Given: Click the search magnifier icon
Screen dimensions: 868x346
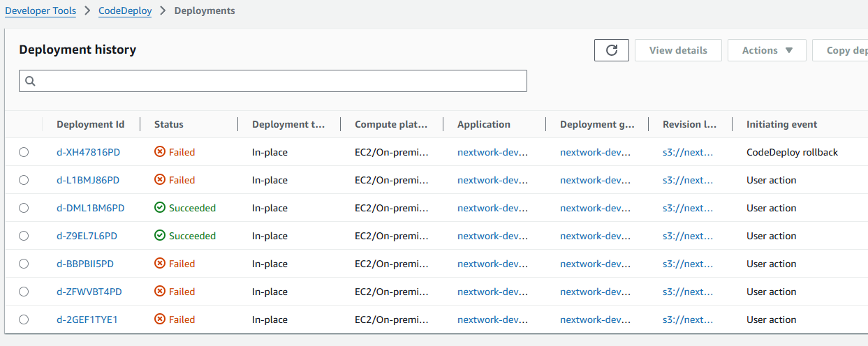Looking at the screenshot, I should (30, 81).
